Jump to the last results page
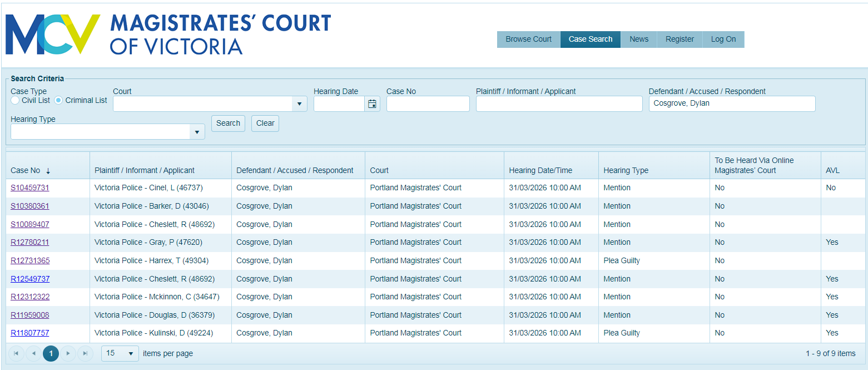 coord(85,353)
